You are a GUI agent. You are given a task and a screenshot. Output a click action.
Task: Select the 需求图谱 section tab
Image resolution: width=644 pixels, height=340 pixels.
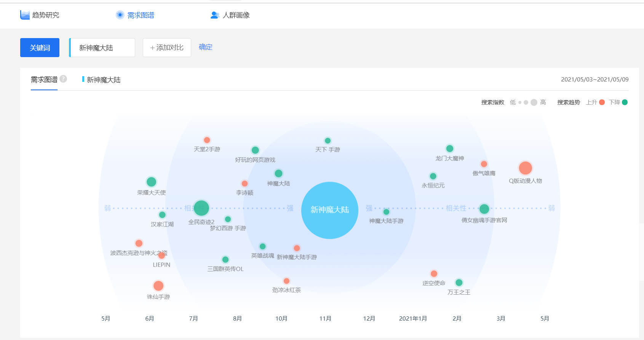[x=44, y=80]
